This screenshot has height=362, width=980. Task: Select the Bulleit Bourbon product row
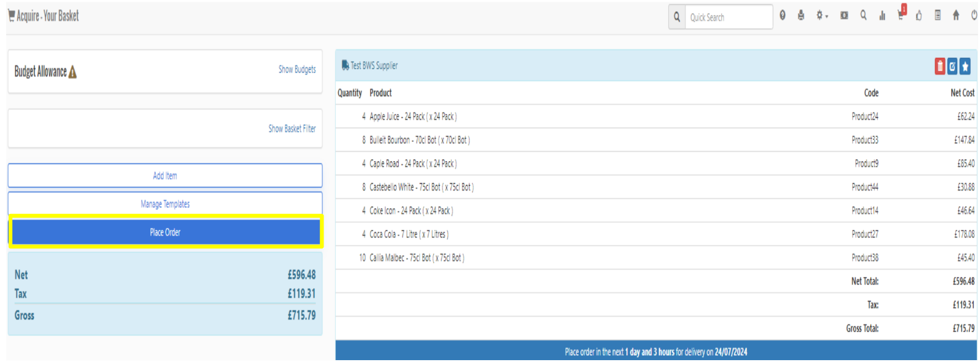coord(419,140)
